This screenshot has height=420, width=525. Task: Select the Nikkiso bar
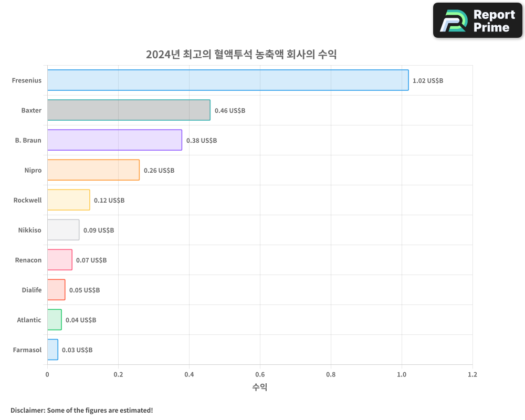pos(63,230)
